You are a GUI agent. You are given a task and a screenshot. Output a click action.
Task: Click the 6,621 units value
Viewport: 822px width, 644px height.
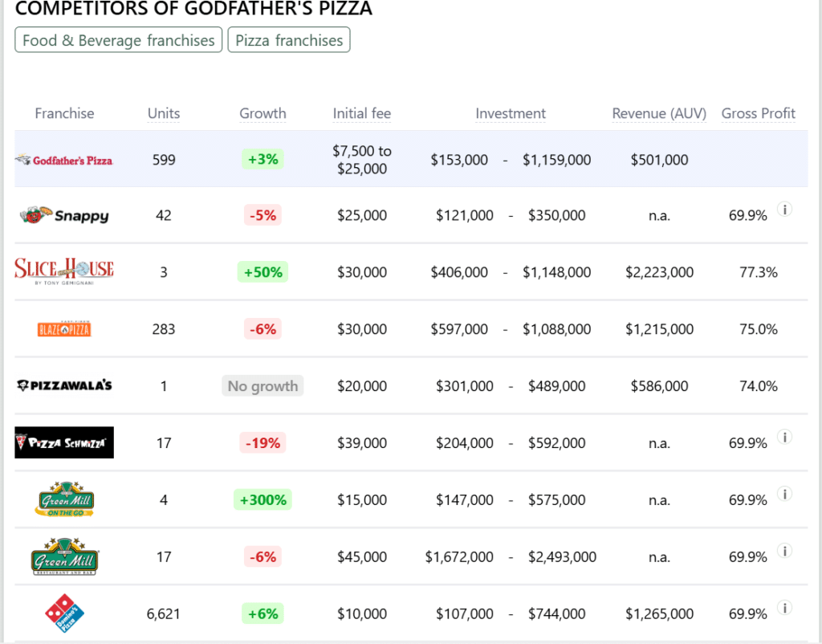click(164, 613)
